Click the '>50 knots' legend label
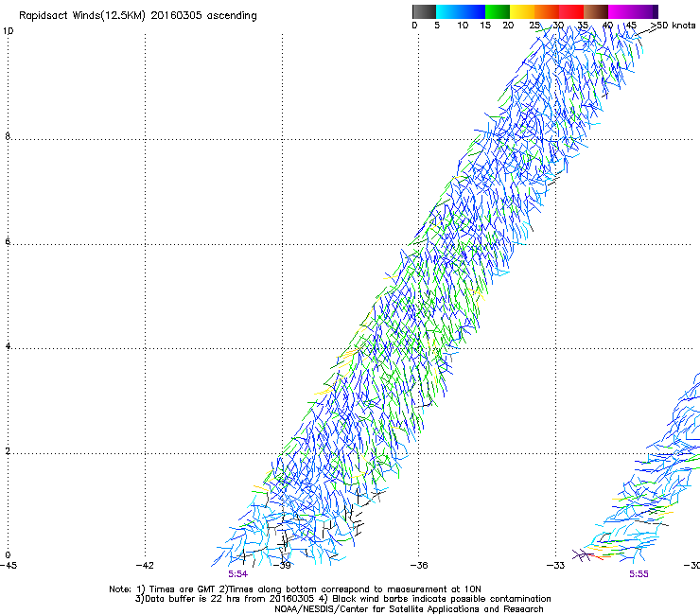700x615 pixels. pyautogui.click(x=673, y=26)
